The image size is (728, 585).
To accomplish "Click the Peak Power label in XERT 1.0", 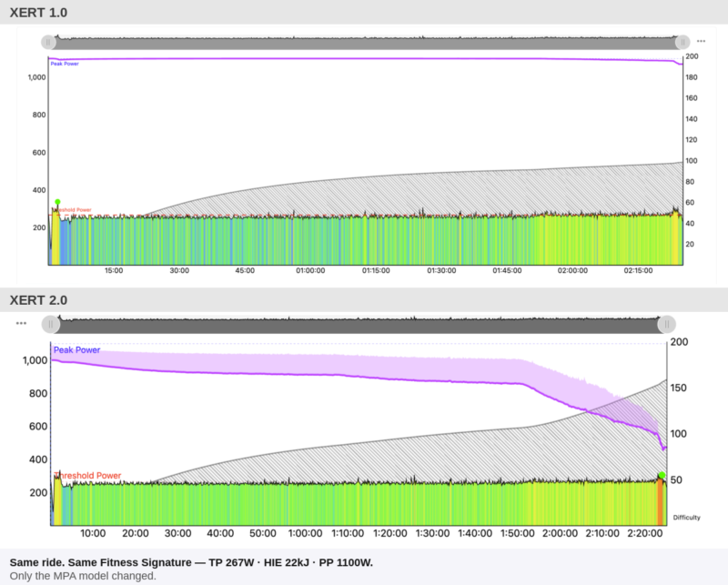I will (65, 64).
